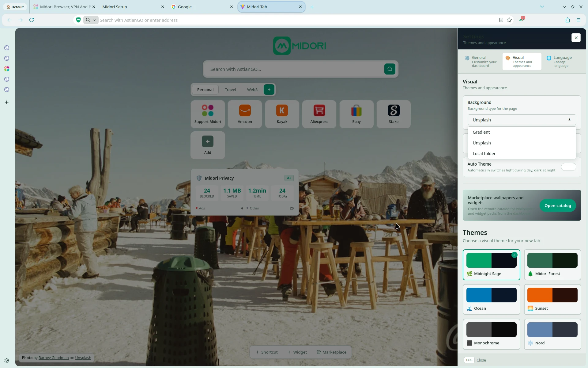
Task: Open the Ebay shortcut tile
Action: [356, 114]
